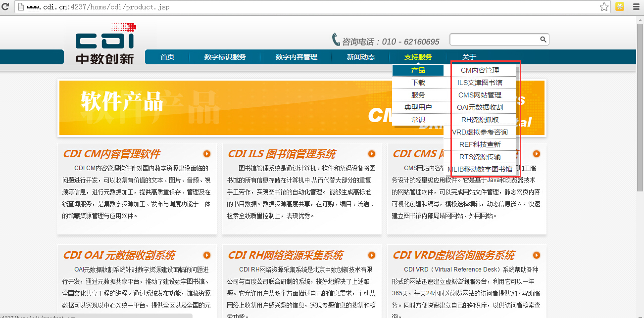This screenshot has height=318, width=644.
Task: Open 数字内容管理 navigation item
Action: [x=297, y=57]
